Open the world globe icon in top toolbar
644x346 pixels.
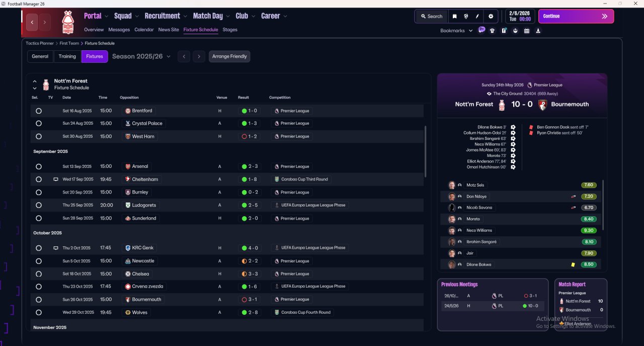coord(466,16)
